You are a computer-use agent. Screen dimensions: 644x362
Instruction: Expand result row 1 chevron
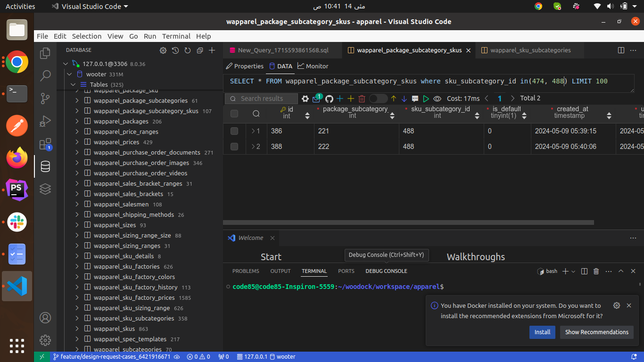coord(253,131)
